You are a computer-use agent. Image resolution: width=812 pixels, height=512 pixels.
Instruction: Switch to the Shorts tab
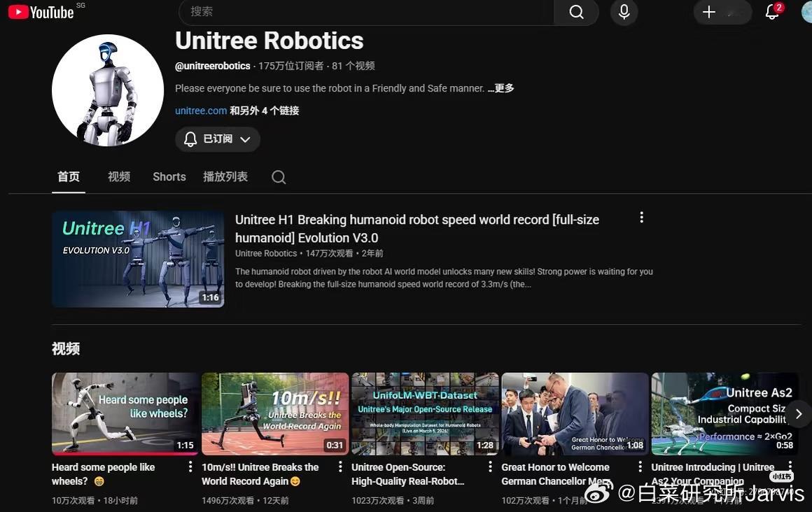169,177
